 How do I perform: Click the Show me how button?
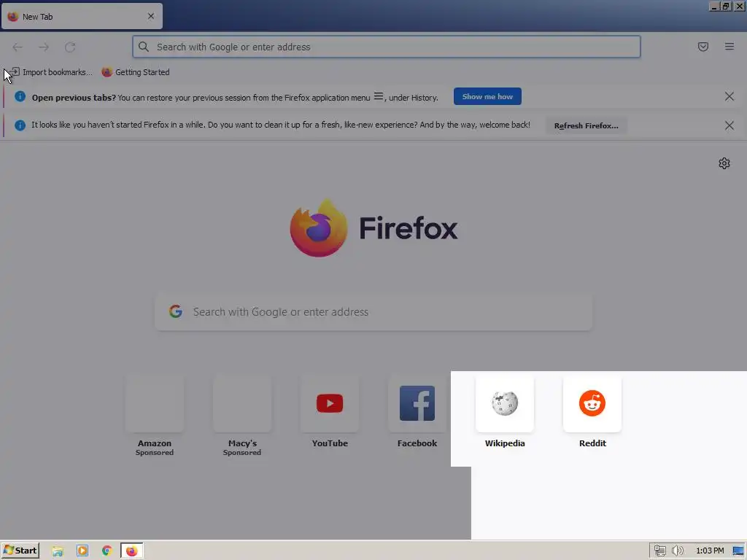pos(487,97)
